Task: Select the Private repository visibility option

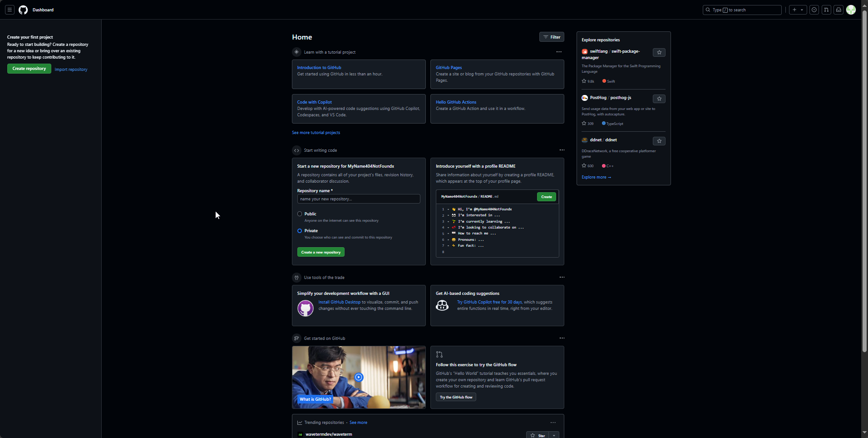Action: 300,231
